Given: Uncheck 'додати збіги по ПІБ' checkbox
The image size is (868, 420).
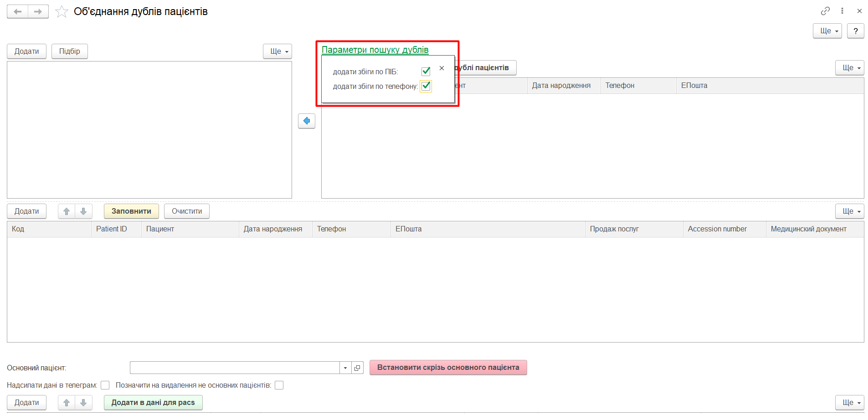Looking at the screenshot, I should pos(426,72).
